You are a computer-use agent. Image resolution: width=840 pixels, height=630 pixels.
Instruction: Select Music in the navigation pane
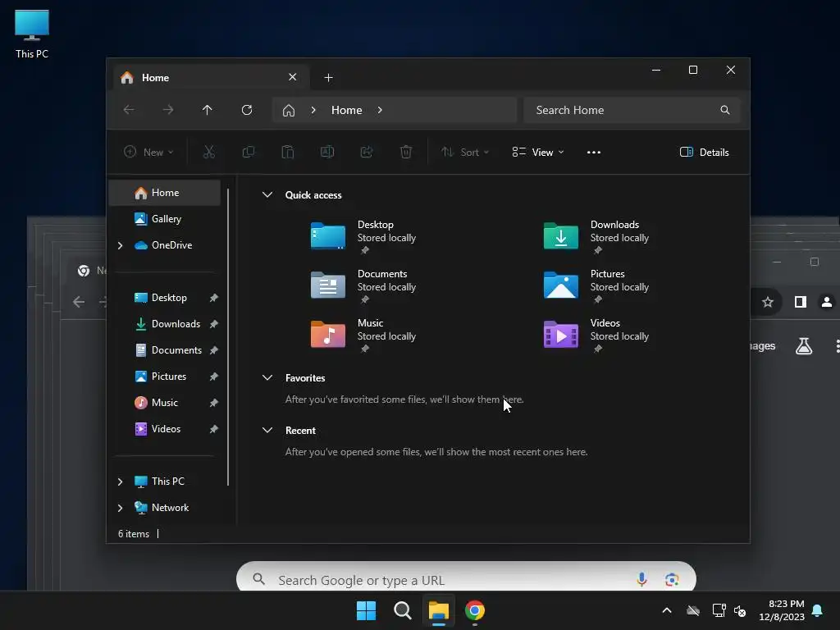point(164,403)
